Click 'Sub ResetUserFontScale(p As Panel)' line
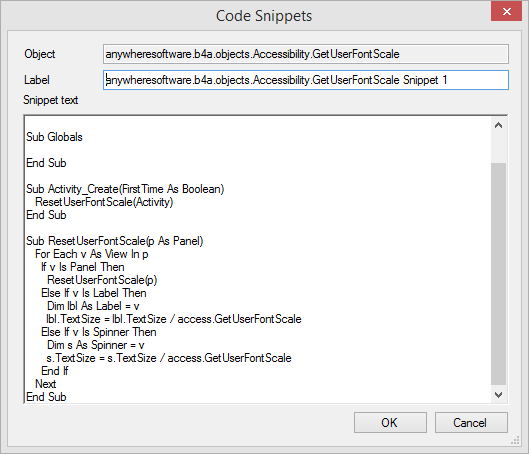This screenshot has height=454, width=529. (x=115, y=241)
